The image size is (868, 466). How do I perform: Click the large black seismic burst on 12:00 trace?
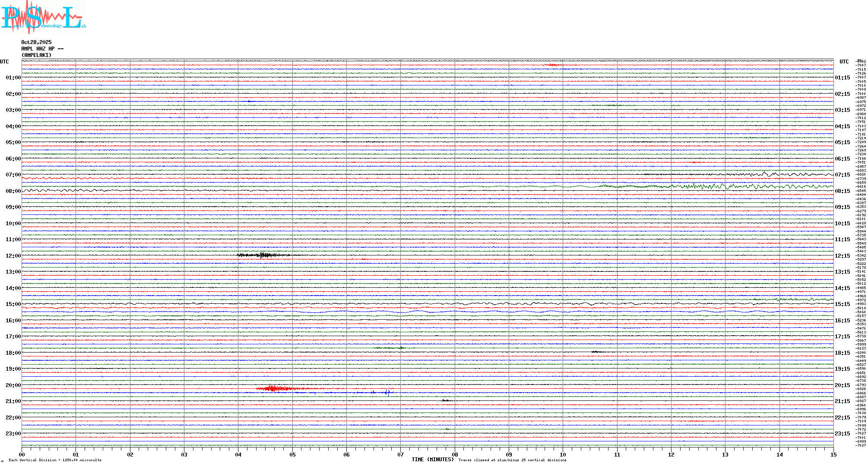(x=262, y=255)
